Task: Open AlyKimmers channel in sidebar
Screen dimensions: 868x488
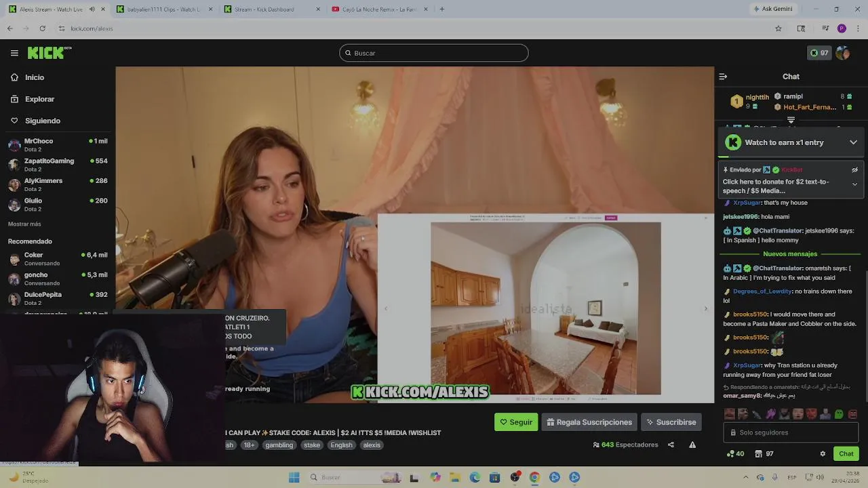Action: click(x=57, y=184)
